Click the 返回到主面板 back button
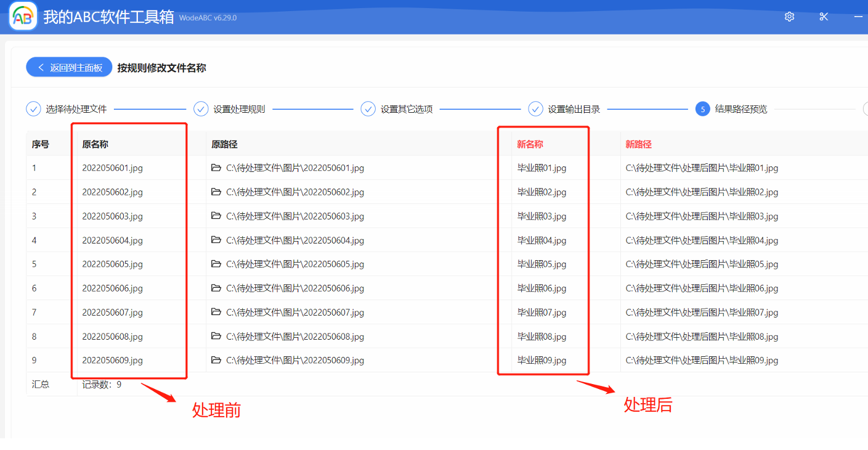The height and width of the screenshot is (450, 868). point(69,67)
